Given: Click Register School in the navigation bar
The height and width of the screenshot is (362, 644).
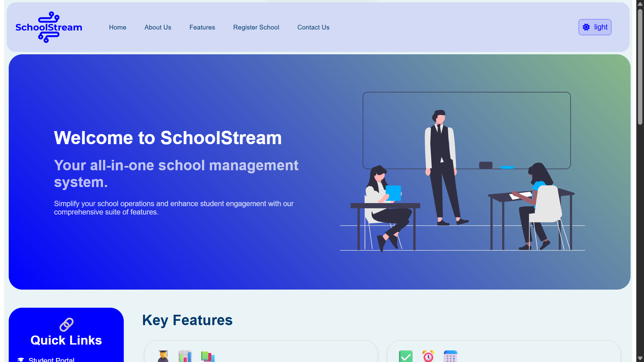Looking at the screenshot, I should click(x=256, y=27).
